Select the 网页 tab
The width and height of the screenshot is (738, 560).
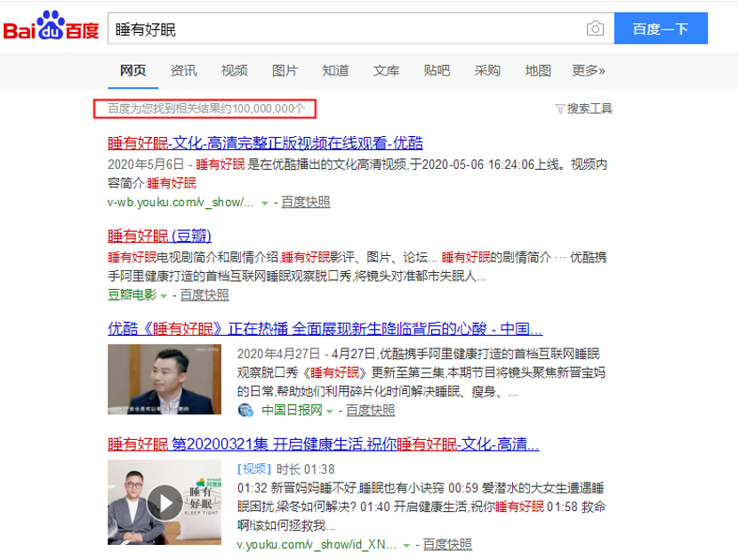coord(132,70)
